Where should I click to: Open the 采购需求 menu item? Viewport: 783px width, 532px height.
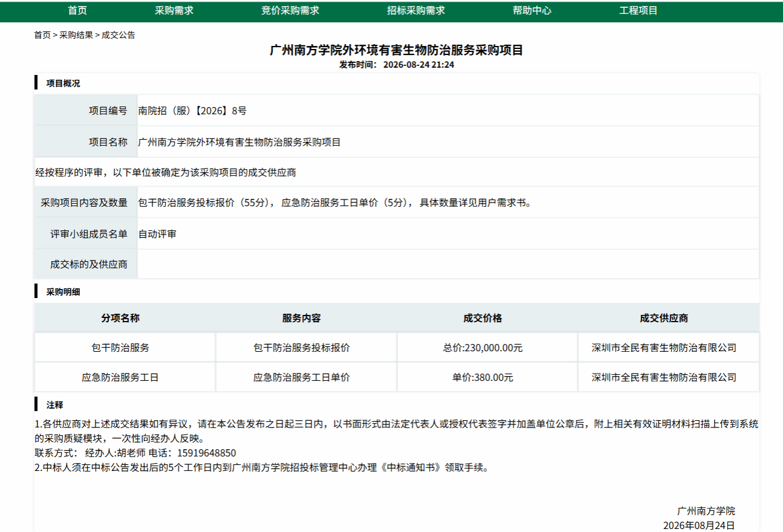pos(174,10)
